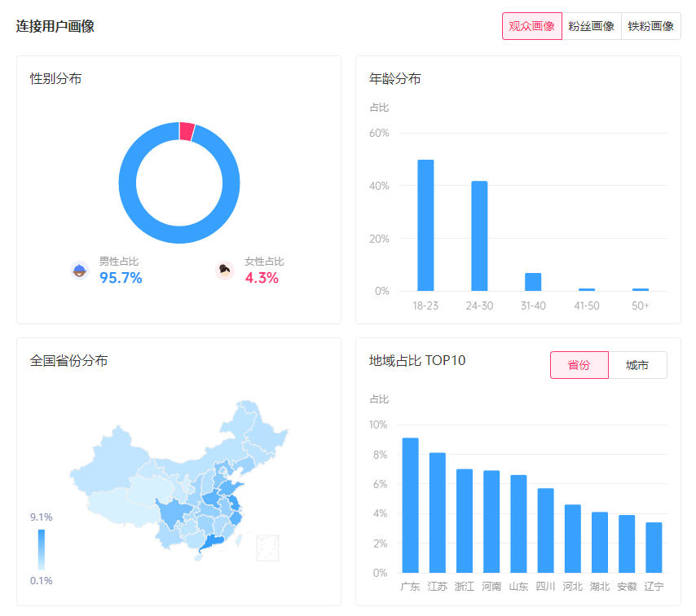Click the South China Sea inset box
Image resolution: width=696 pixels, height=616 pixels.
coord(267,548)
